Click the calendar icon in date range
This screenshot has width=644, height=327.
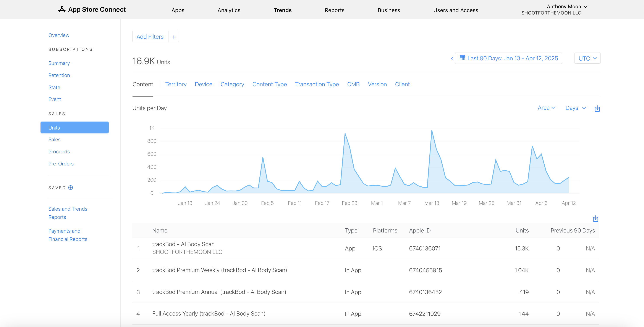point(462,58)
